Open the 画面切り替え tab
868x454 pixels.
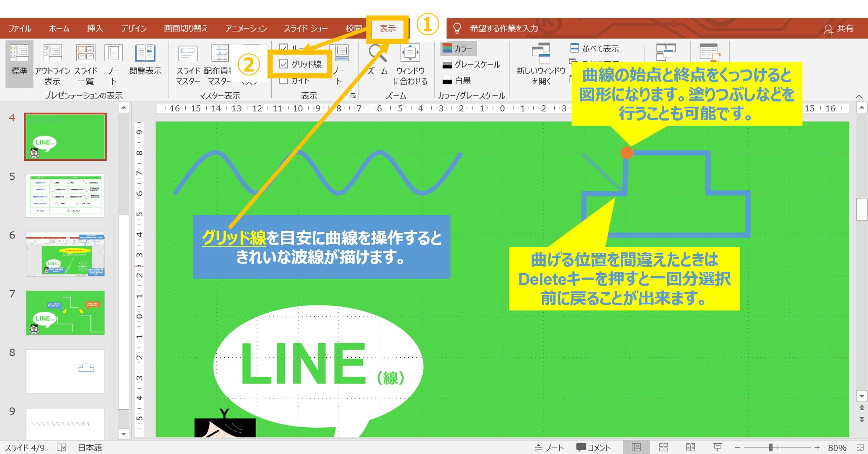(x=186, y=29)
